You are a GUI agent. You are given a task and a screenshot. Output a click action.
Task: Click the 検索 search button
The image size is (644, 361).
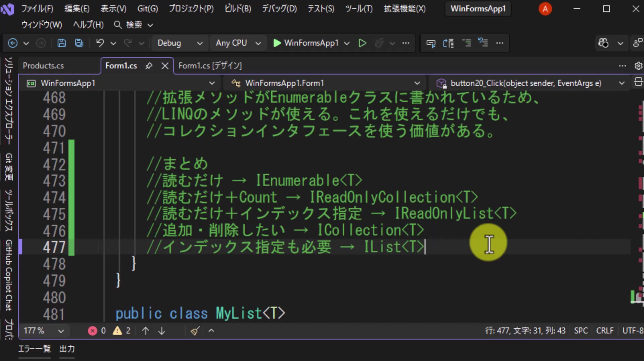pyautogui.click(x=133, y=25)
